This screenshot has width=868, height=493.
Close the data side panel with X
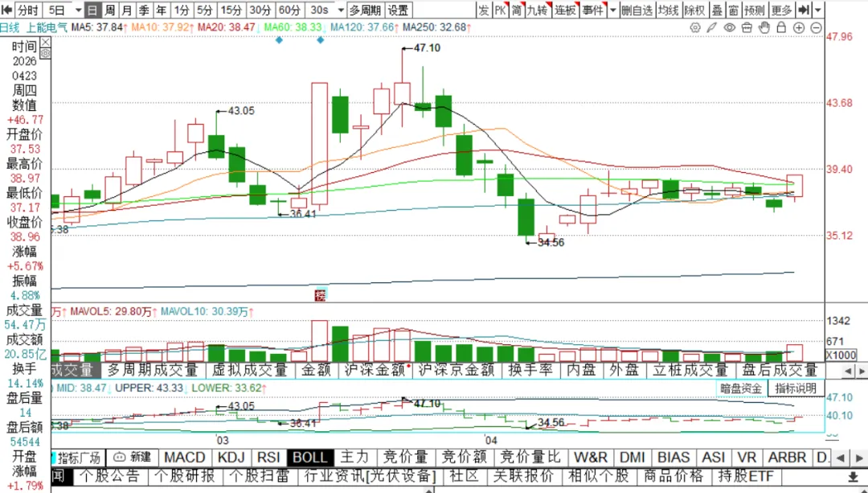(45, 42)
